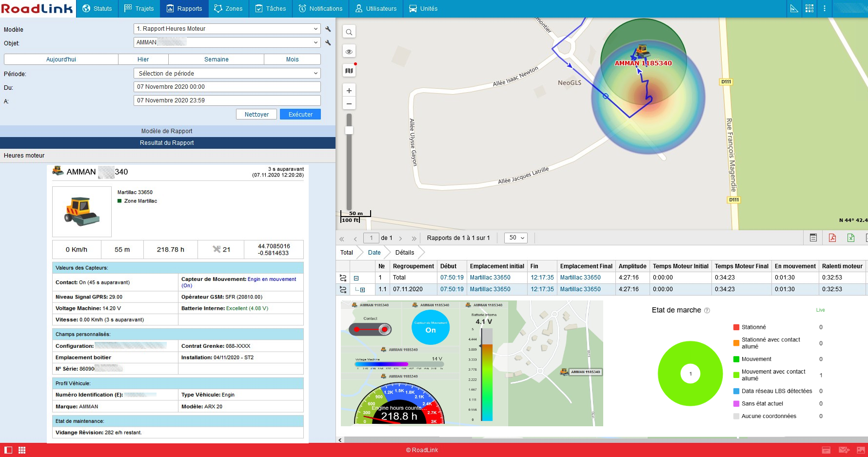Open the Etat de marche help icon
The height and width of the screenshot is (457, 868).
[707, 311]
